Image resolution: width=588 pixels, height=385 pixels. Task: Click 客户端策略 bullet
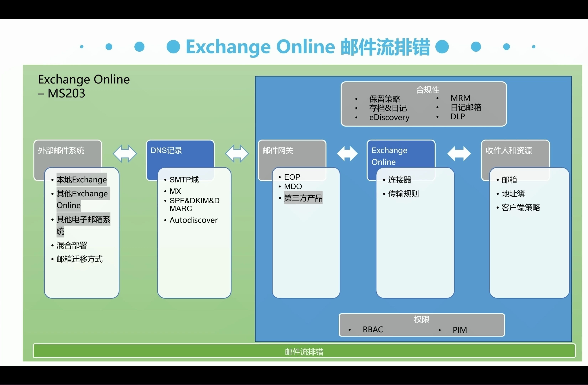pos(521,207)
